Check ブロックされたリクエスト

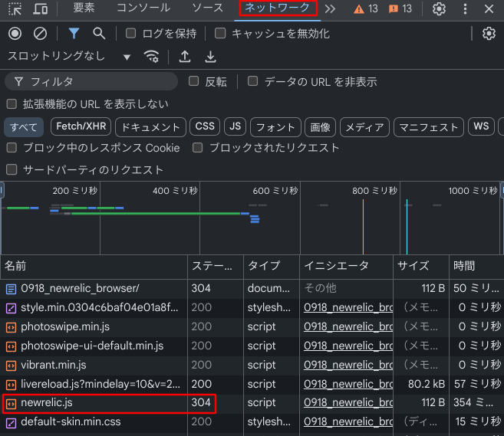[197, 148]
